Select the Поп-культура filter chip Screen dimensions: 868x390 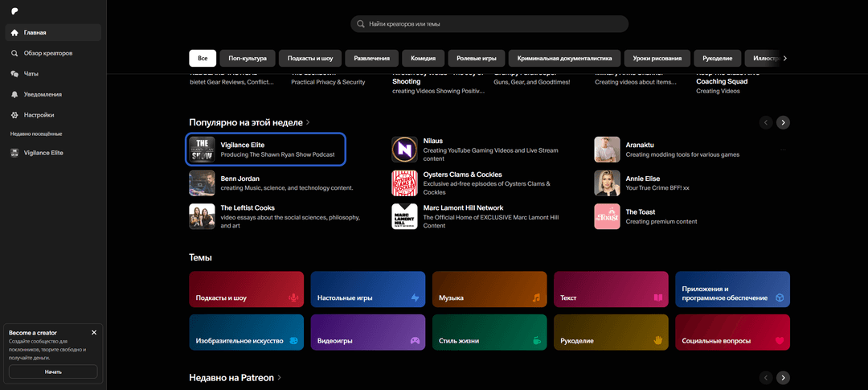(x=248, y=58)
